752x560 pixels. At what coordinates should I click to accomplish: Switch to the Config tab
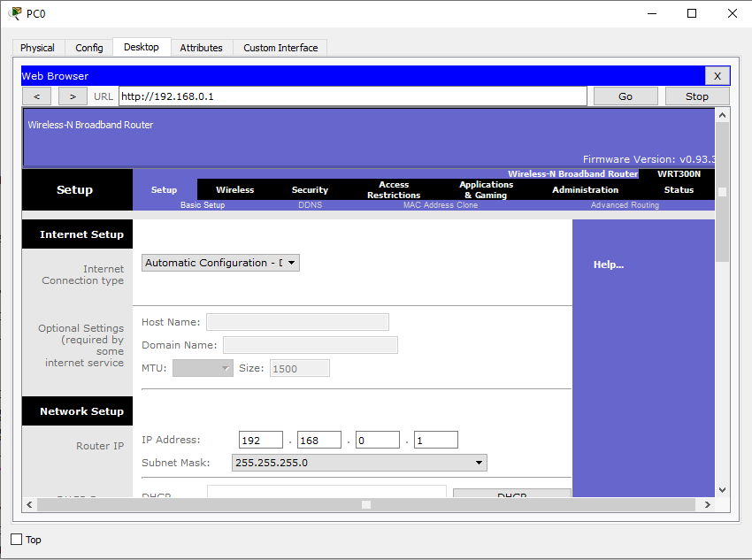click(89, 48)
